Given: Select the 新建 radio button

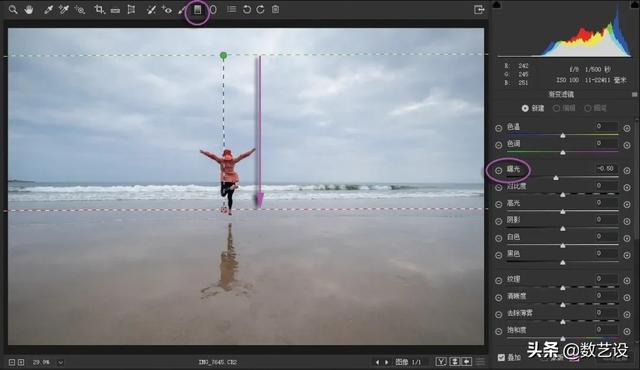Looking at the screenshot, I should click(x=525, y=109).
